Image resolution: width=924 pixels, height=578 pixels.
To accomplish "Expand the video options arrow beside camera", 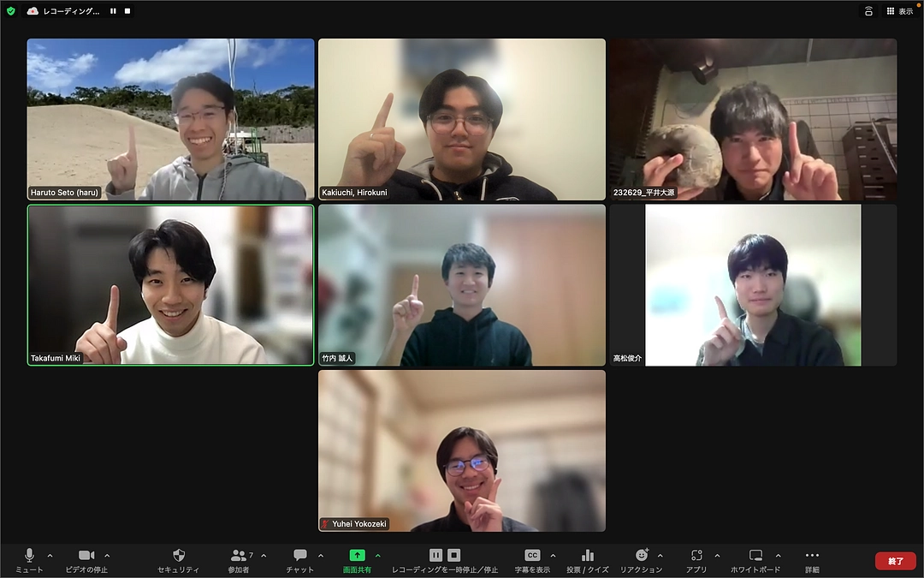I will pos(107,556).
